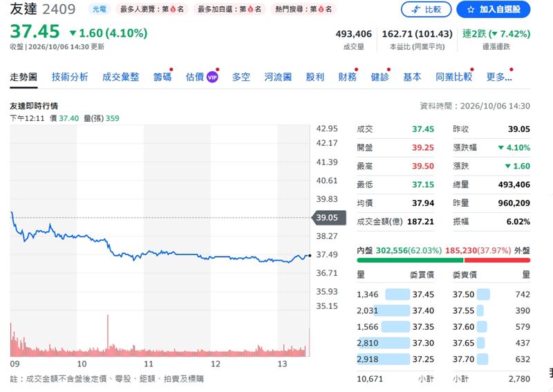Click the 162.71 (101.43) P/E value
Viewport: 553px width, 392px height.
click(x=418, y=35)
